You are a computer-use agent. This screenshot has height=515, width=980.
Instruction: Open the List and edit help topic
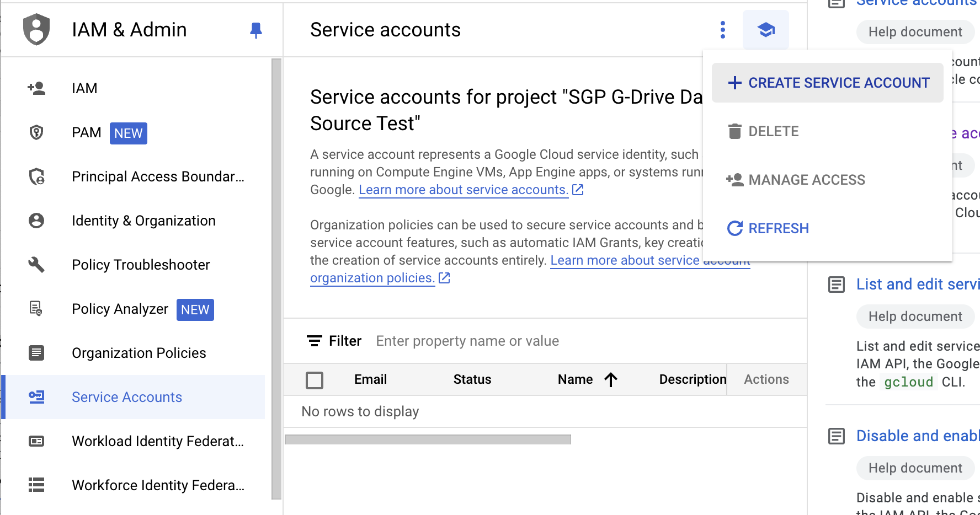tap(917, 284)
